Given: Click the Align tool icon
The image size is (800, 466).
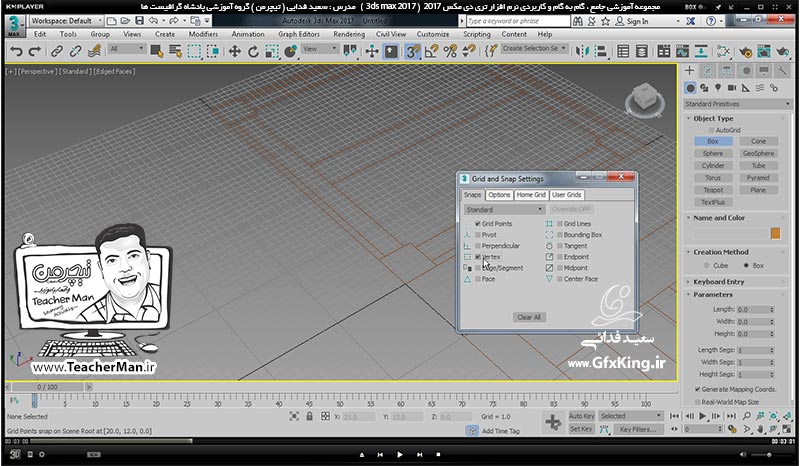Looking at the screenshot, I should (601, 51).
